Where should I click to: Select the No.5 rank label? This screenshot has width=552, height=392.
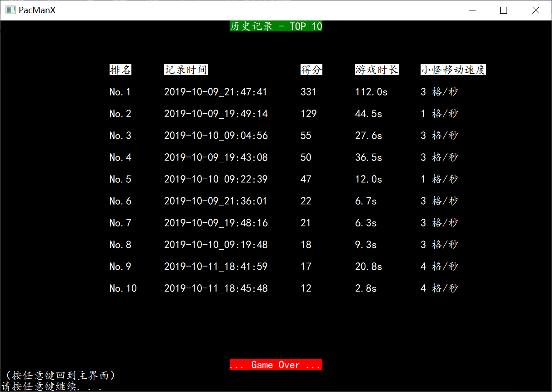pos(120,179)
